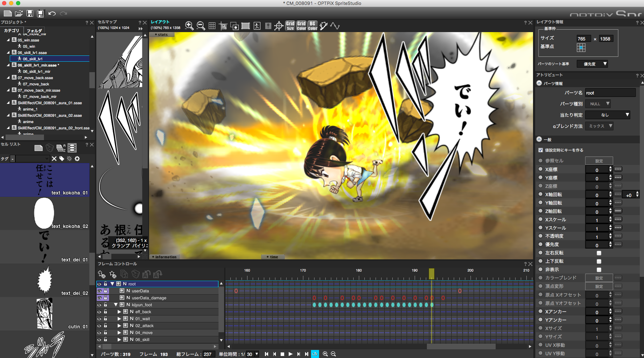
Task: Open the αブレンド方法 ミックス dropdown
Action: coord(599,126)
